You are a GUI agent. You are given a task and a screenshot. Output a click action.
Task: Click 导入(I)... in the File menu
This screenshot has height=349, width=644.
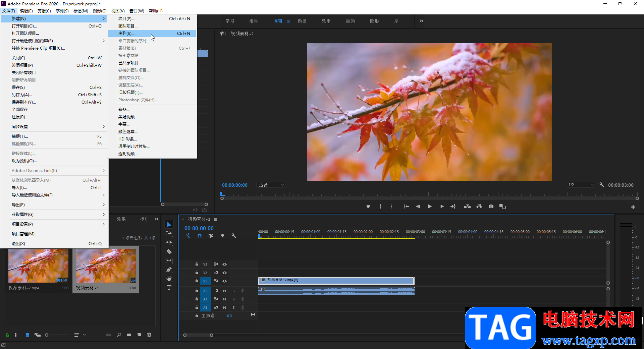pyautogui.click(x=19, y=188)
